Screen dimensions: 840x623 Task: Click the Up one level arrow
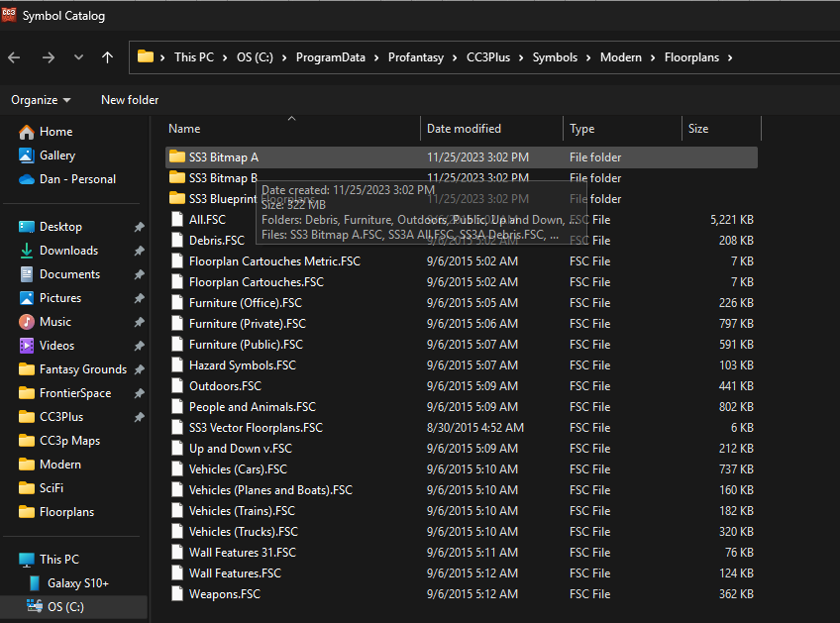point(107,57)
